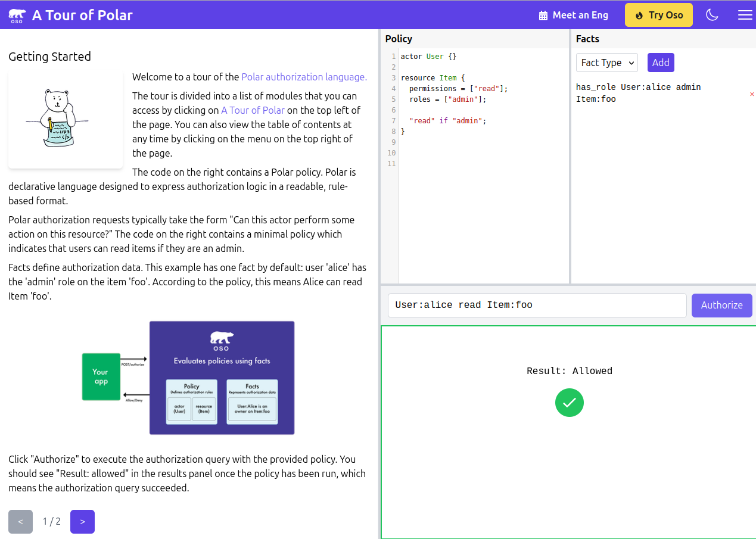The width and height of the screenshot is (756, 539).
Task: Click the Your app box in diagram
Action: 101,376
